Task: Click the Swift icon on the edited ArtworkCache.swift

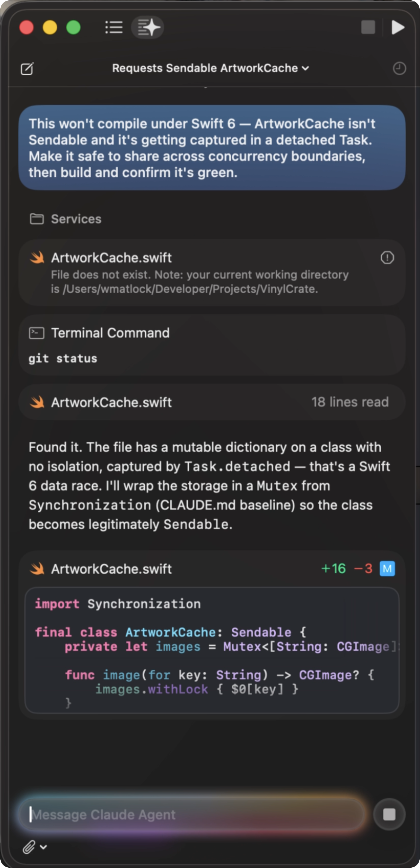Action: [x=37, y=569]
